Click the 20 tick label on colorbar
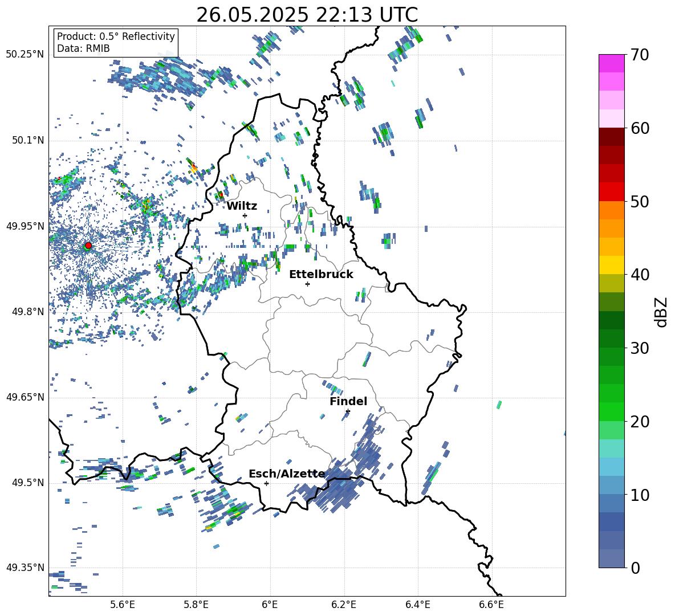 [640, 421]
